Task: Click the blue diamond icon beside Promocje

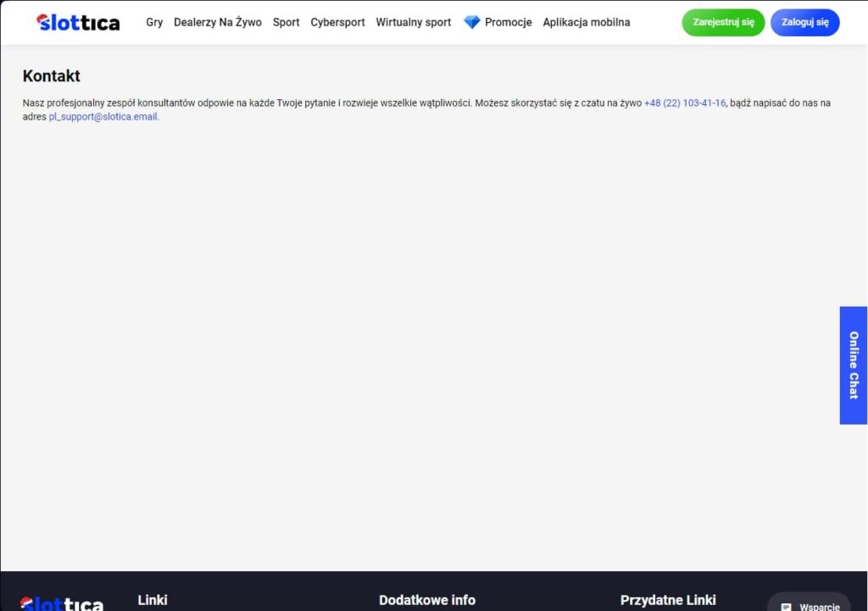Action: 472,22
